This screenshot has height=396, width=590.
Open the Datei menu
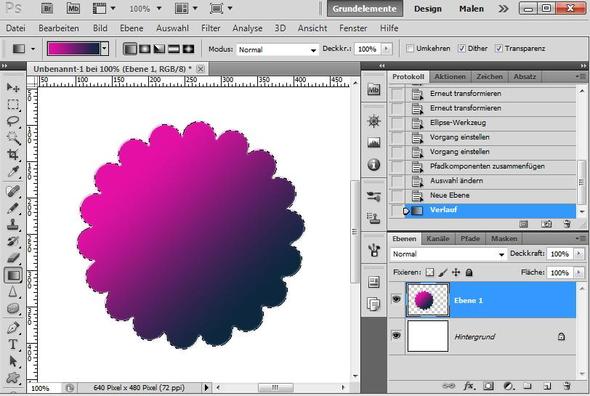click(16, 28)
